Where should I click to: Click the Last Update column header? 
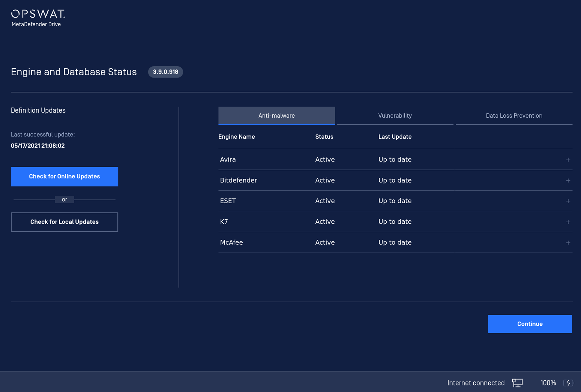click(395, 137)
